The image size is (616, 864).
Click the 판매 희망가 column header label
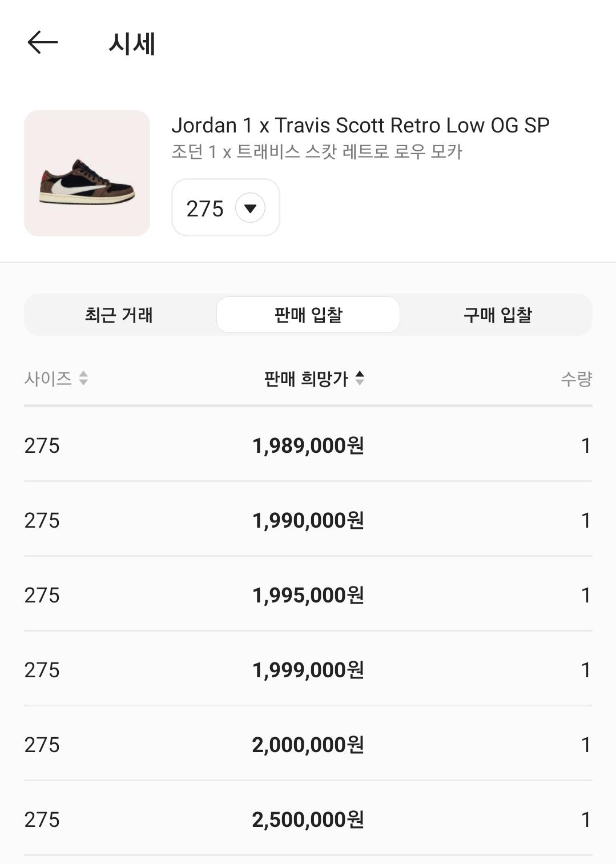coord(306,379)
